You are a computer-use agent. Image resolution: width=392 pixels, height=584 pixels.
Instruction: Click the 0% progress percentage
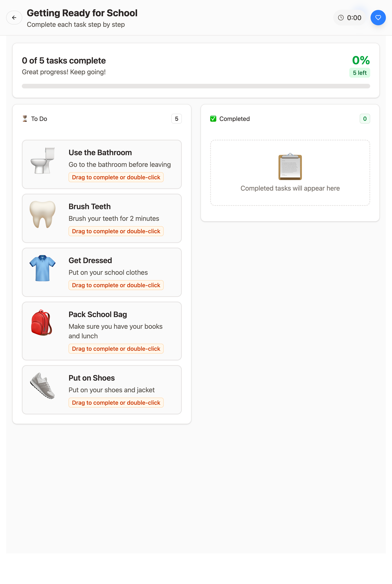(360, 60)
